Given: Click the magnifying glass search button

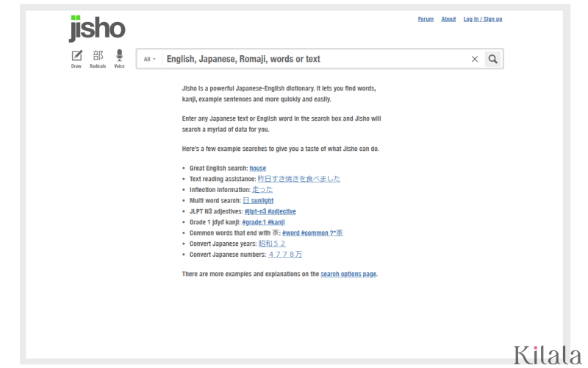Looking at the screenshot, I should (492, 59).
